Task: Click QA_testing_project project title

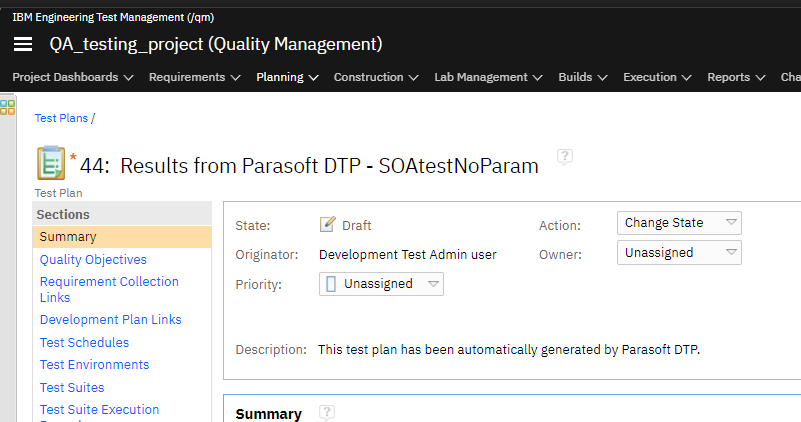Action: pyautogui.click(x=216, y=44)
